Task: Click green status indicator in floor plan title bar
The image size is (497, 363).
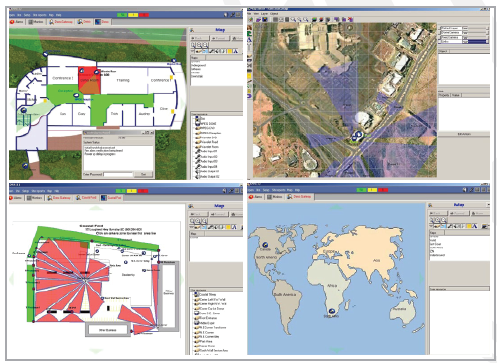Action: (x=122, y=15)
